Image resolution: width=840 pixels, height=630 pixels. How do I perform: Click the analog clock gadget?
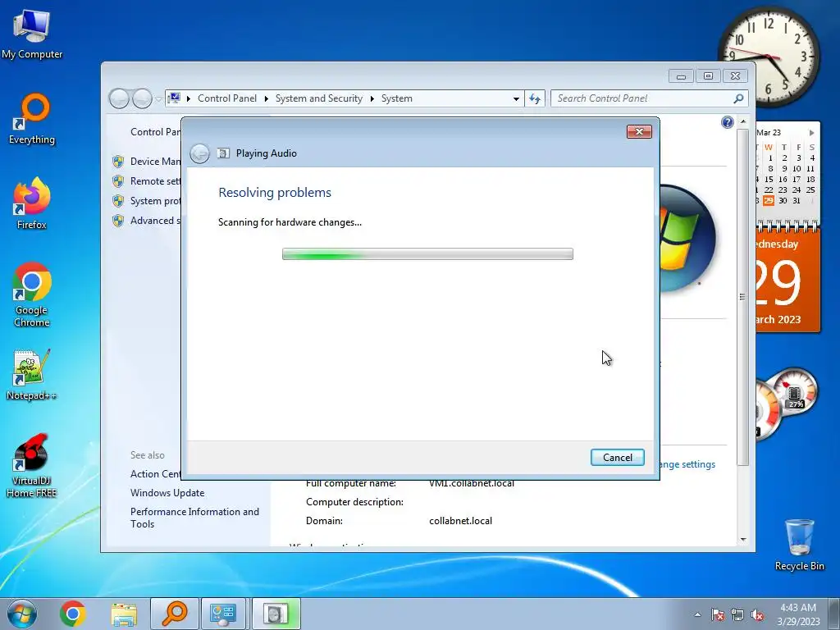768,57
